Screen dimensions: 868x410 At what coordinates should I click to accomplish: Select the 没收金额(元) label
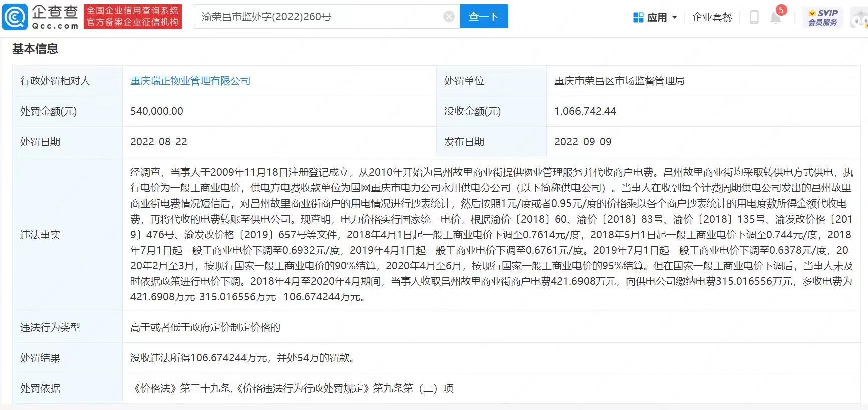[x=472, y=111]
